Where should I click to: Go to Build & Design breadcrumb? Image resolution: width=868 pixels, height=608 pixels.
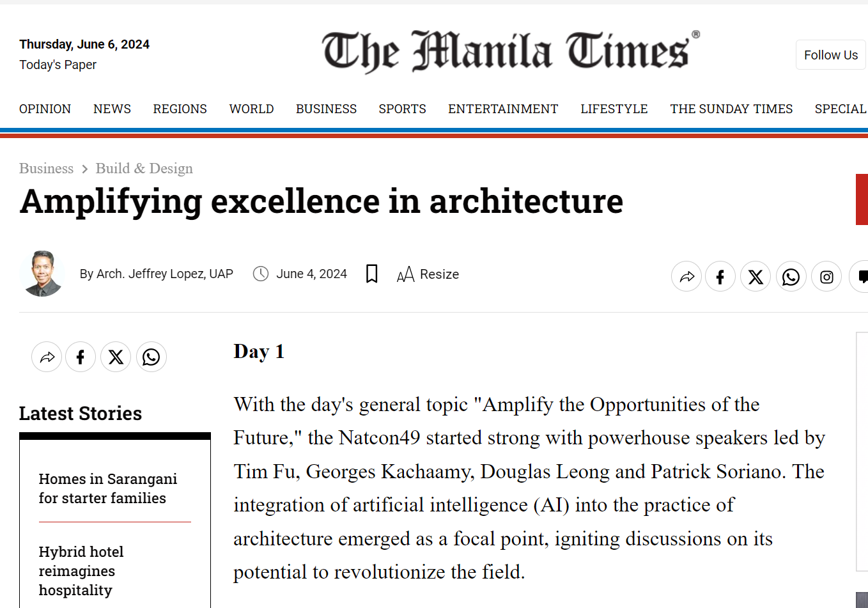(x=144, y=168)
